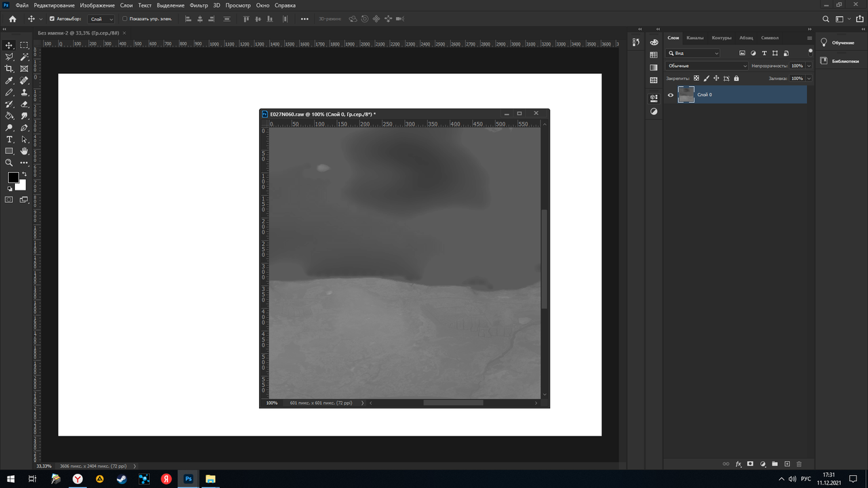Open the Adjustments panel circle icon
The image size is (868, 488).
click(x=654, y=111)
